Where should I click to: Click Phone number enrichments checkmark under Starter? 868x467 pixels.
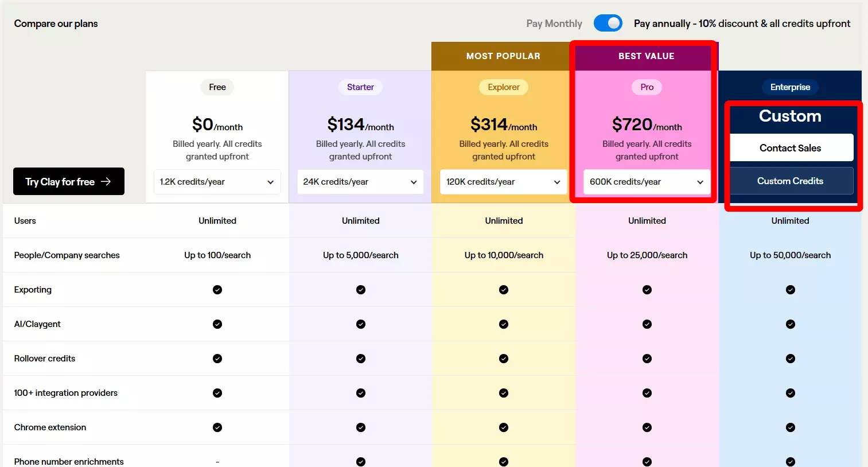(361, 462)
